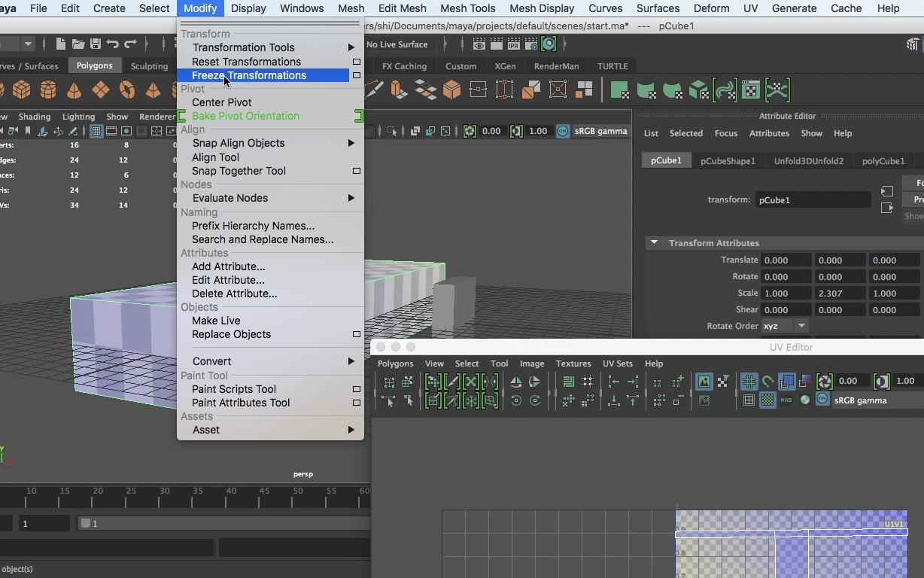The image size is (924, 578).
Task: Click the undo arrow icon
Action: pyautogui.click(x=113, y=44)
